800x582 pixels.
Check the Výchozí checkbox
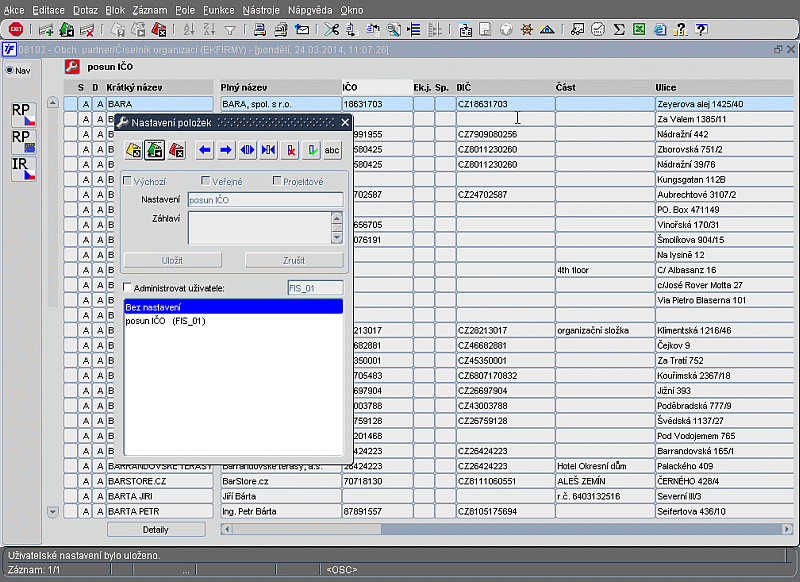click(128, 181)
